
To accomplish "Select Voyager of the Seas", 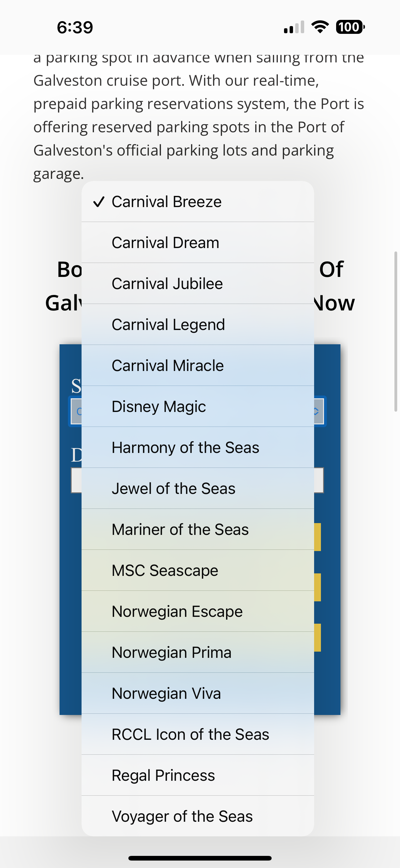I will click(198, 816).
